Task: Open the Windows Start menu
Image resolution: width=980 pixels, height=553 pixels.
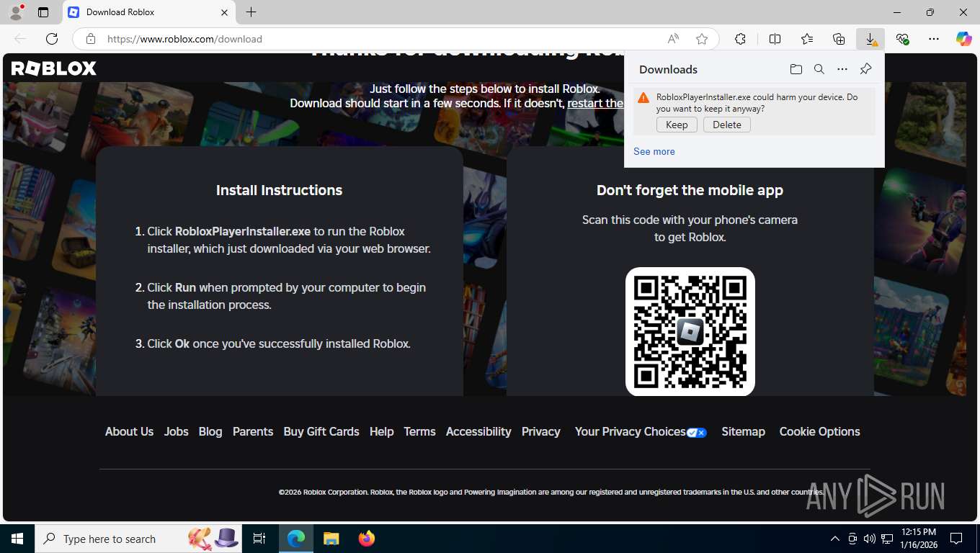Action: click(x=17, y=539)
